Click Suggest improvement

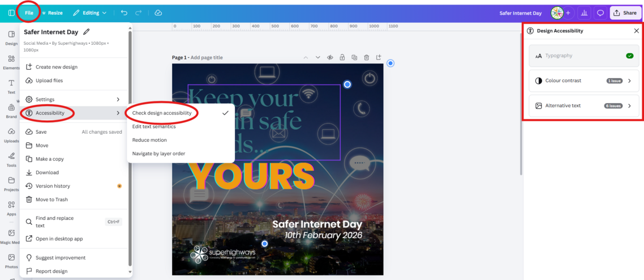(74, 257)
